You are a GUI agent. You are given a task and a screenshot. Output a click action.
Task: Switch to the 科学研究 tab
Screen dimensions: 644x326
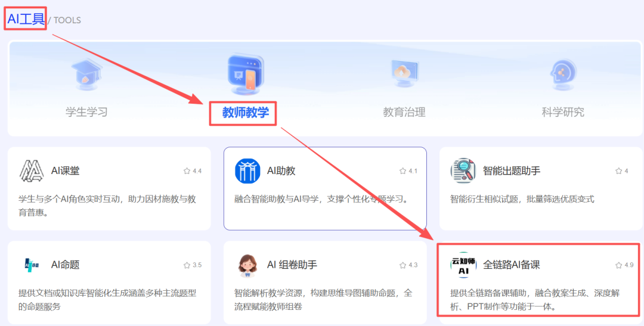[563, 112]
